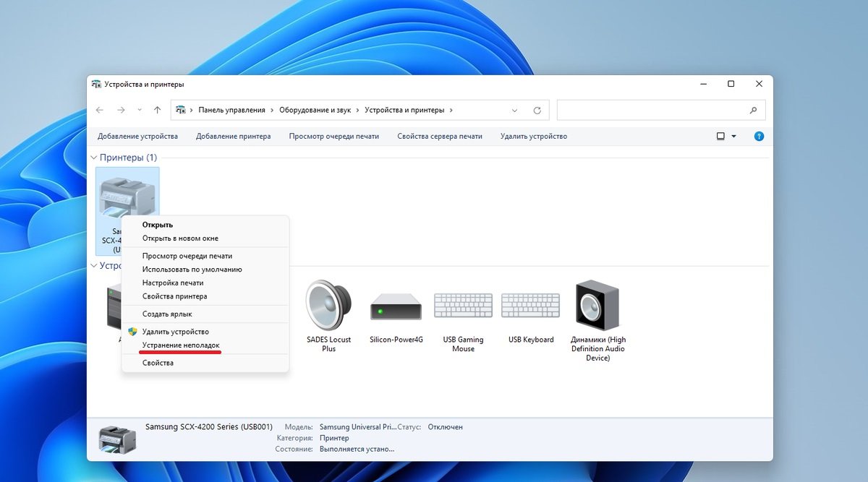Click Свойства сервера печати in toolbar
868x482 pixels.
click(x=440, y=136)
